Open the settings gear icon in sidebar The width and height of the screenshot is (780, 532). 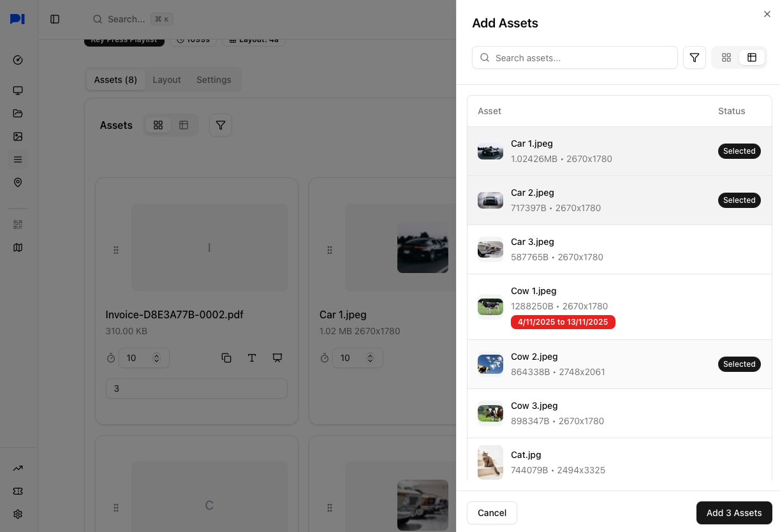click(18, 514)
